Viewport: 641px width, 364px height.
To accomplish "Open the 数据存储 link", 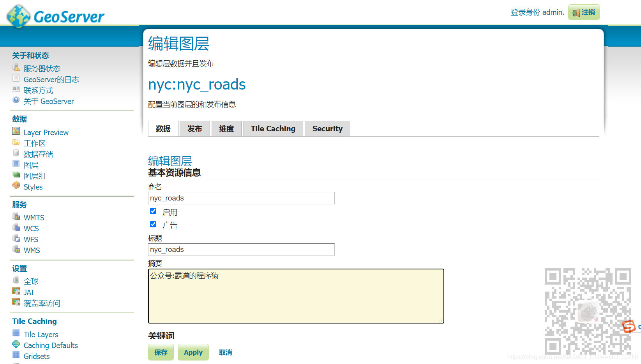I will click(x=38, y=154).
